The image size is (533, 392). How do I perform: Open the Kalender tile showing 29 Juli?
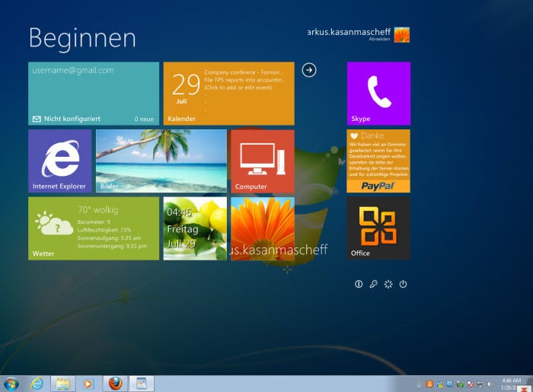(x=228, y=93)
